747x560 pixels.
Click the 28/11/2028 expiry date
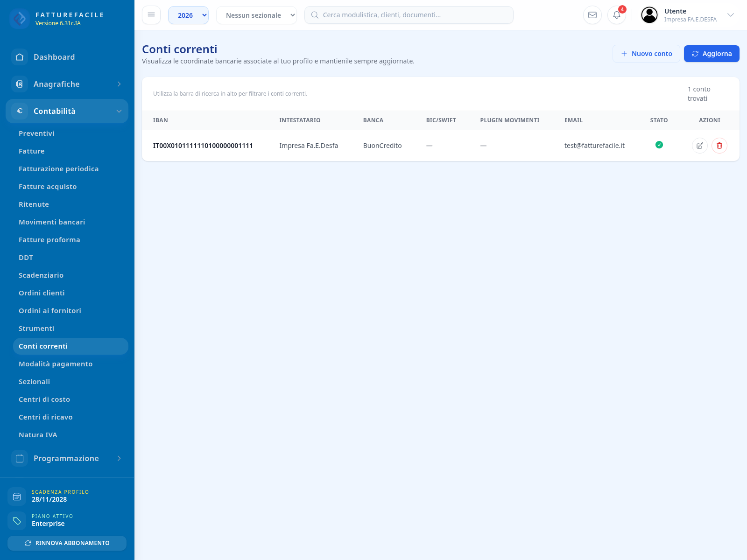click(x=49, y=499)
